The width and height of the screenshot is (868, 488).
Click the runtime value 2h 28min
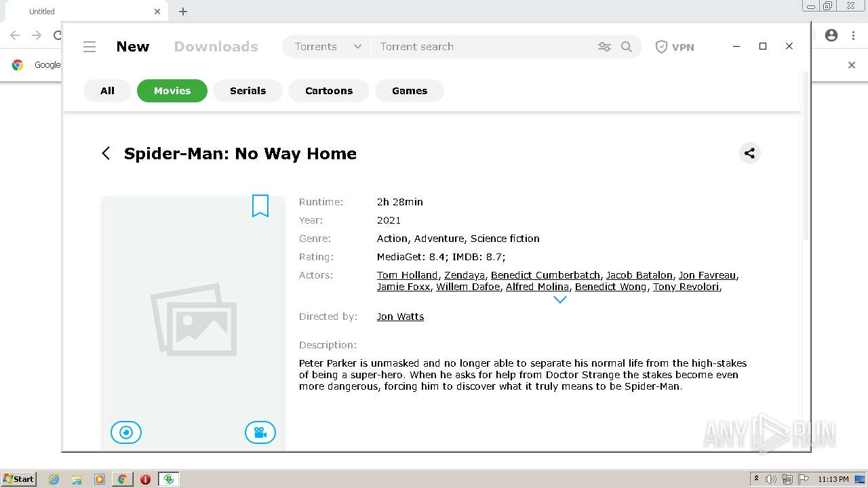(400, 202)
